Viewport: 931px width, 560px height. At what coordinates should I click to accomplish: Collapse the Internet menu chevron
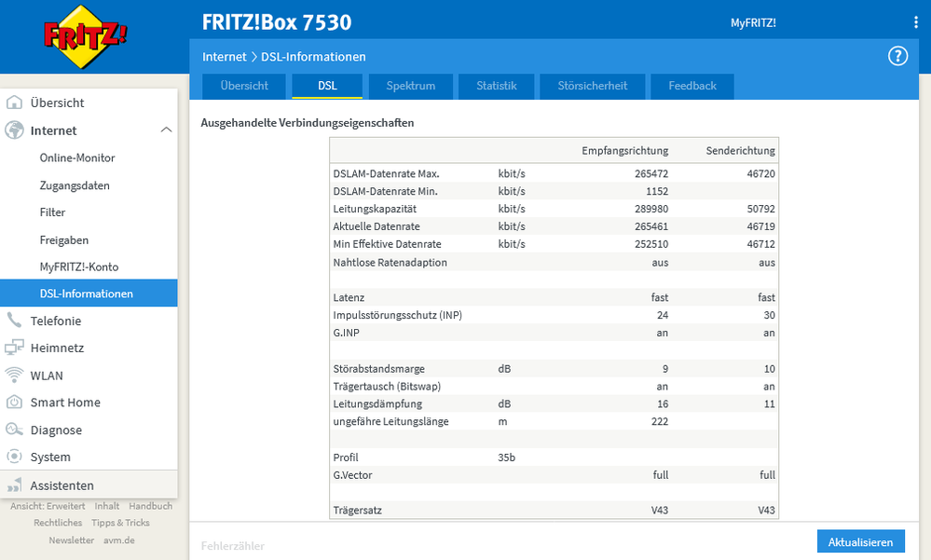[x=166, y=130]
